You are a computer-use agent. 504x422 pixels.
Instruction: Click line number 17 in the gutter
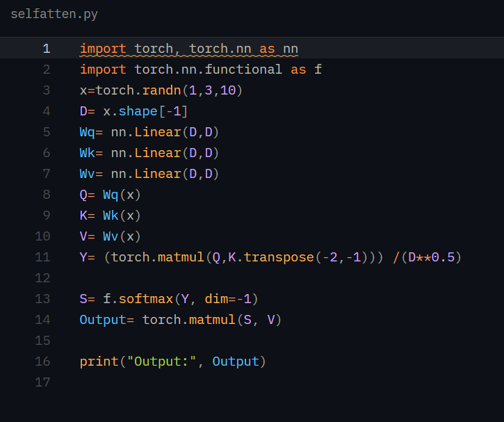pyautogui.click(x=42, y=382)
